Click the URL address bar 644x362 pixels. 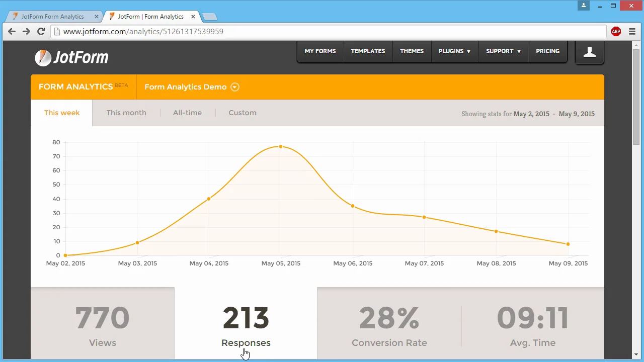point(329,31)
